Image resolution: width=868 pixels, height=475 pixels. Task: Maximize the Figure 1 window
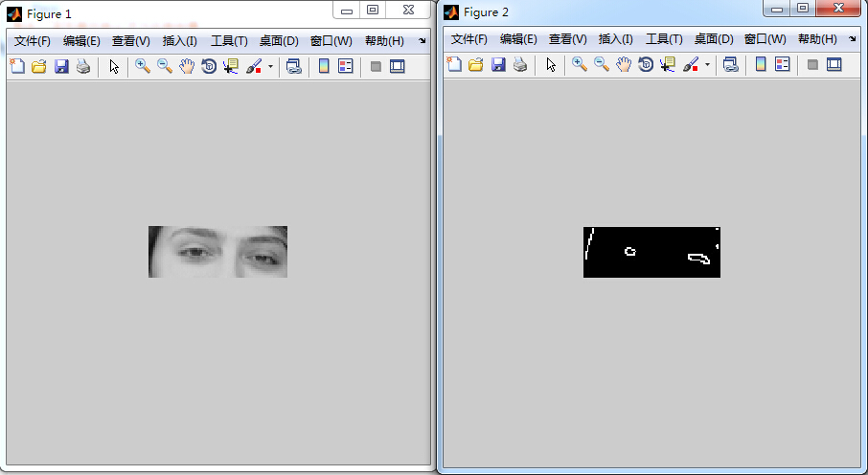pos(373,10)
